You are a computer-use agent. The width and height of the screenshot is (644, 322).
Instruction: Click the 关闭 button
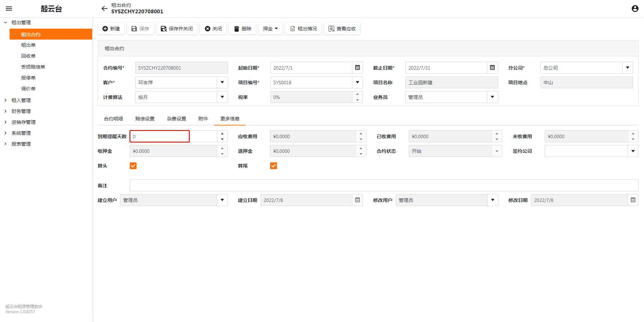point(213,29)
